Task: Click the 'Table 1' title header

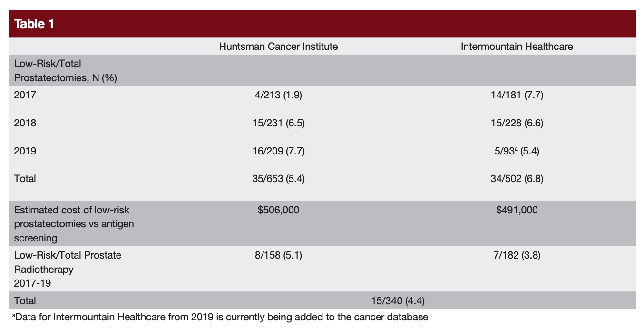Action: [x=34, y=24]
